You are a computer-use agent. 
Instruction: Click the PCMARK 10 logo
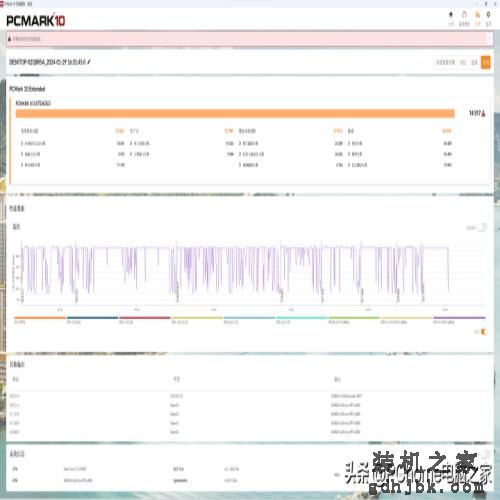36,21
